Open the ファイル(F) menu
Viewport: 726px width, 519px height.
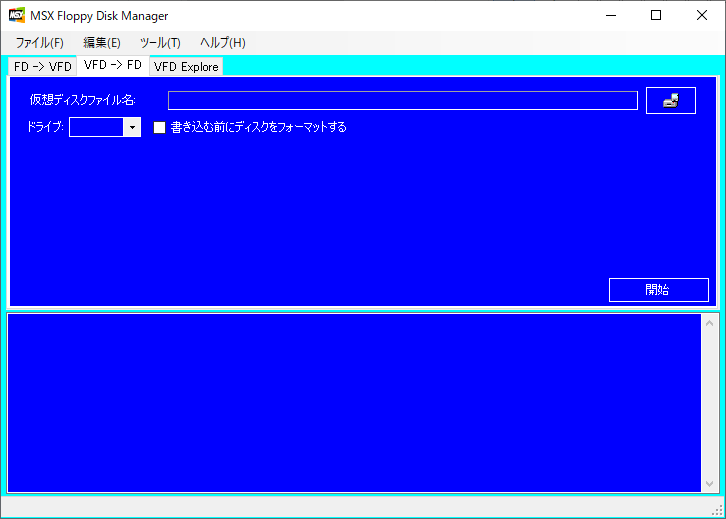tap(39, 42)
